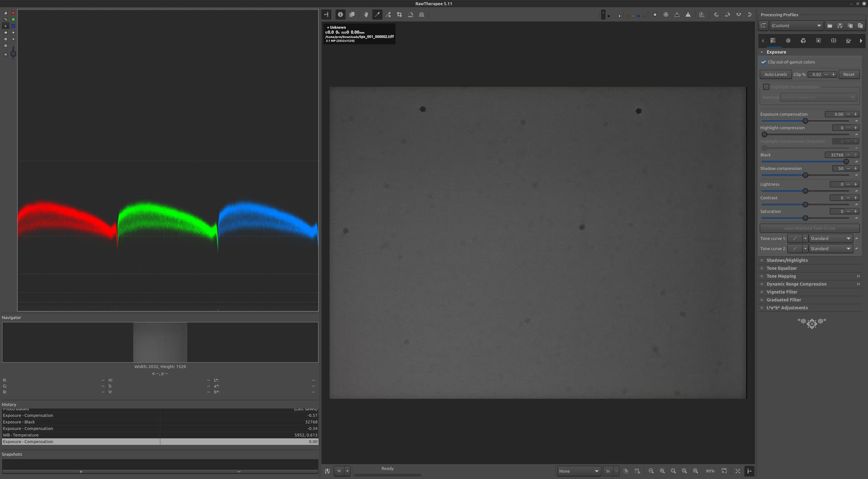
Task: Toggle clipped shadows indication
Action: pos(677,14)
